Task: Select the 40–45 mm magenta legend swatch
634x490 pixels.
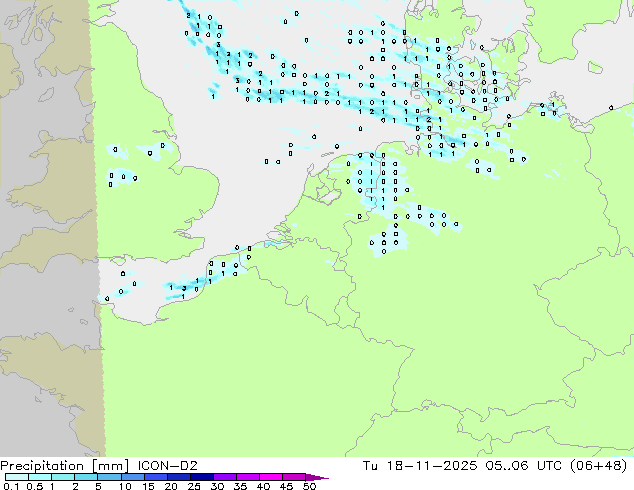Action: coord(271,477)
